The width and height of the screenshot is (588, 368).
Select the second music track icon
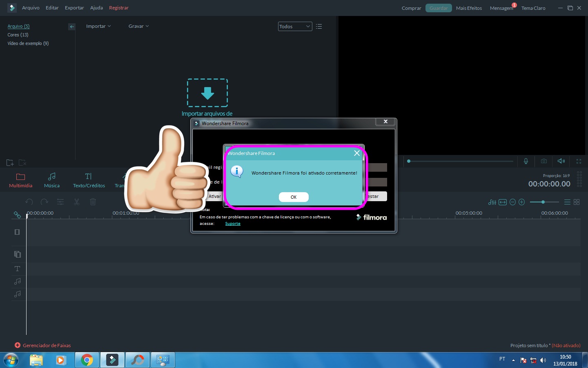(x=17, y=294)
